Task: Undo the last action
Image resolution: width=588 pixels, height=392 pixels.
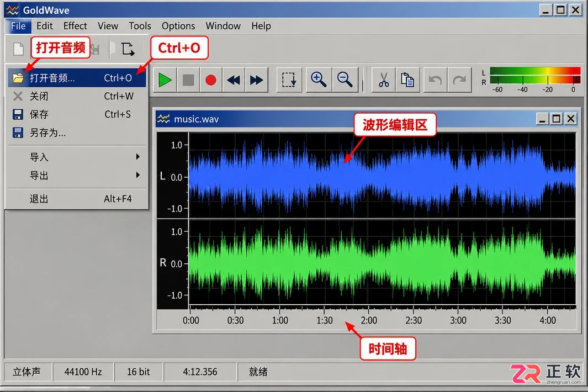Action: (x=435, y=80)
